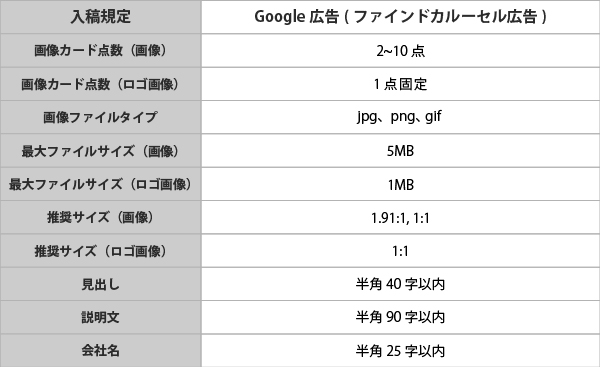
Task: Click the 説明文 row label
Action: pos(101,317)
